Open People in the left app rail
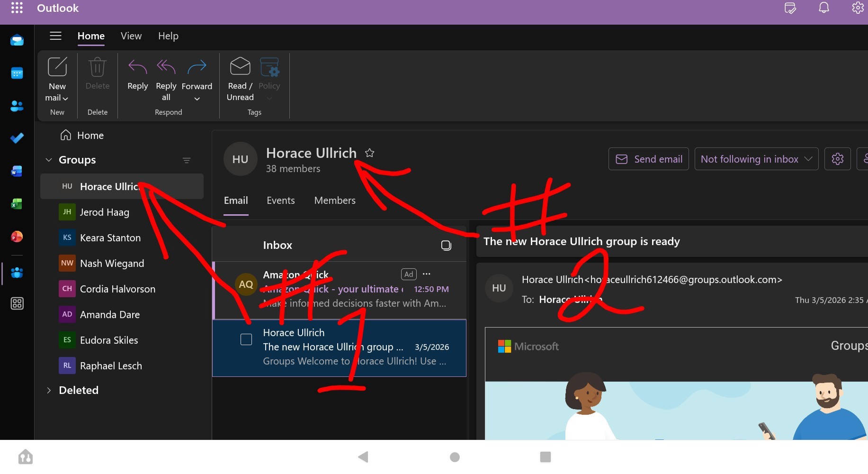The width and height of the screenshot is (868, 474). 17,106
